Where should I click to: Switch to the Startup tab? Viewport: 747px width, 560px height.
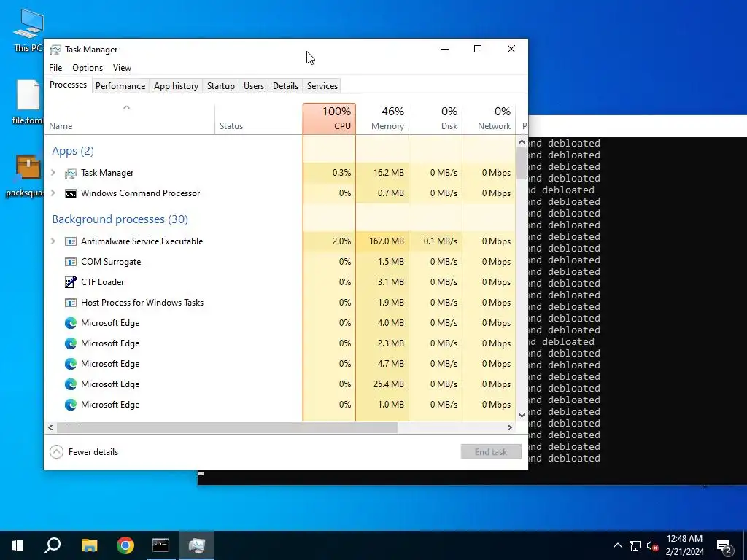(x=220, y=86)
